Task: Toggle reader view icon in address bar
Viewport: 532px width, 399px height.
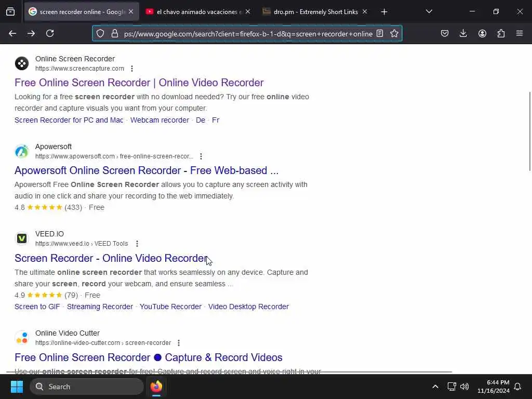Action: point(380,34)
